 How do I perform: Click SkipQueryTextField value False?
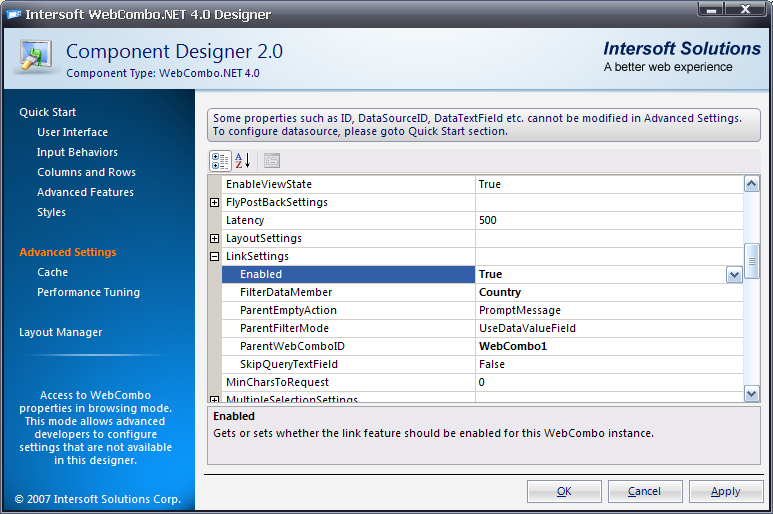(x=609, y=364)
